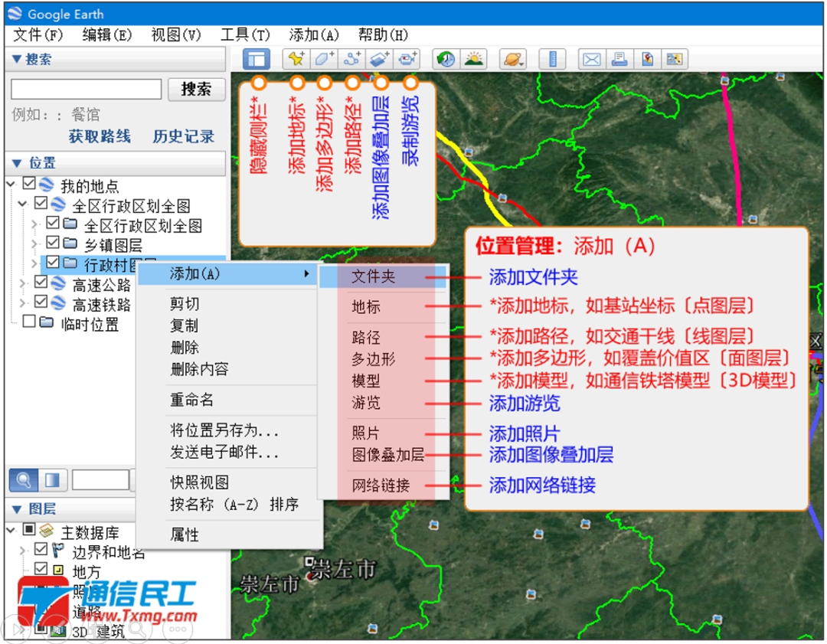Viewport: 827px width, 644px height.
Task: Click the add polygon toolbar icon
Action: (x=323, y=59)
